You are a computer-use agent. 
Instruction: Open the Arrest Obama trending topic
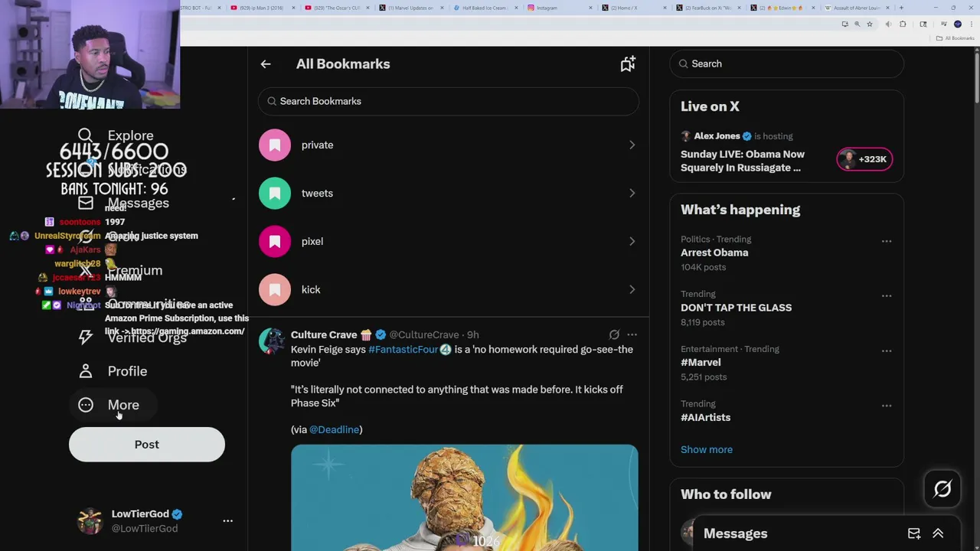(714, 253)
